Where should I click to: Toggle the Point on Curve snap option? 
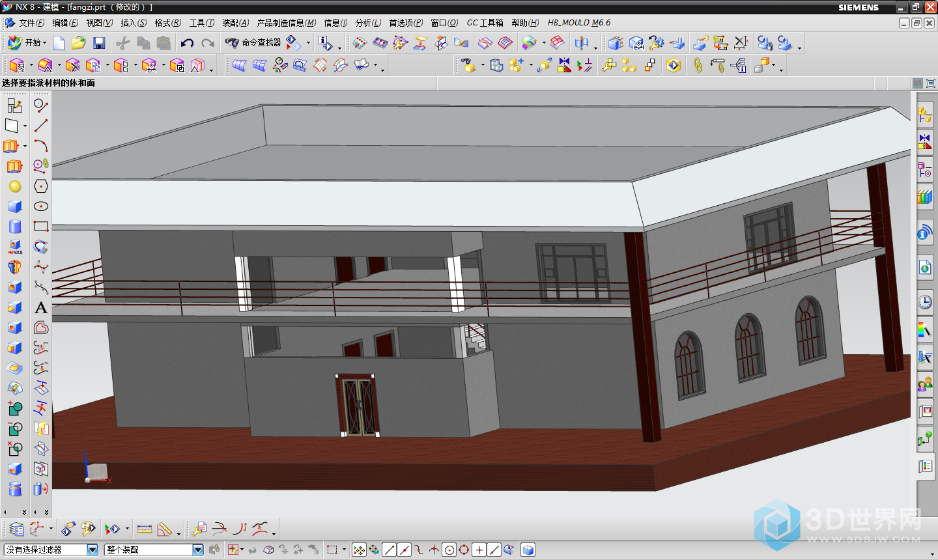[x=494, y=550]
